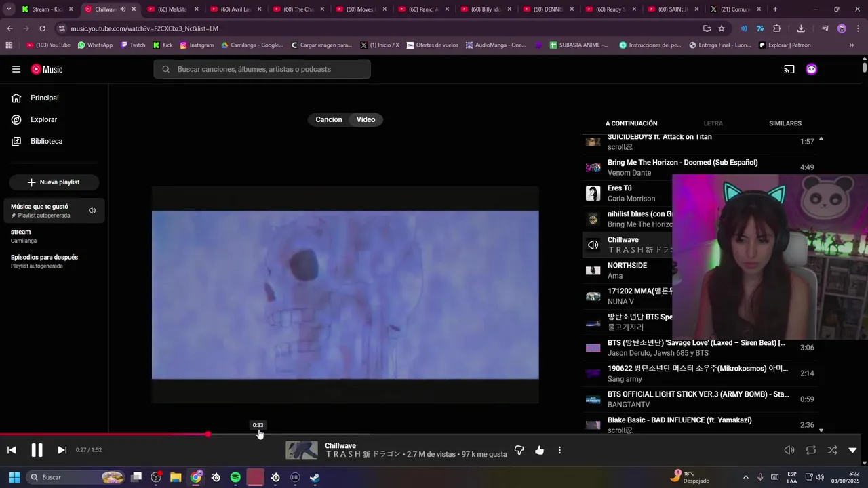Open the Instagram bookmark
This screenshot has height=488, width=868.
coord(197,45)
